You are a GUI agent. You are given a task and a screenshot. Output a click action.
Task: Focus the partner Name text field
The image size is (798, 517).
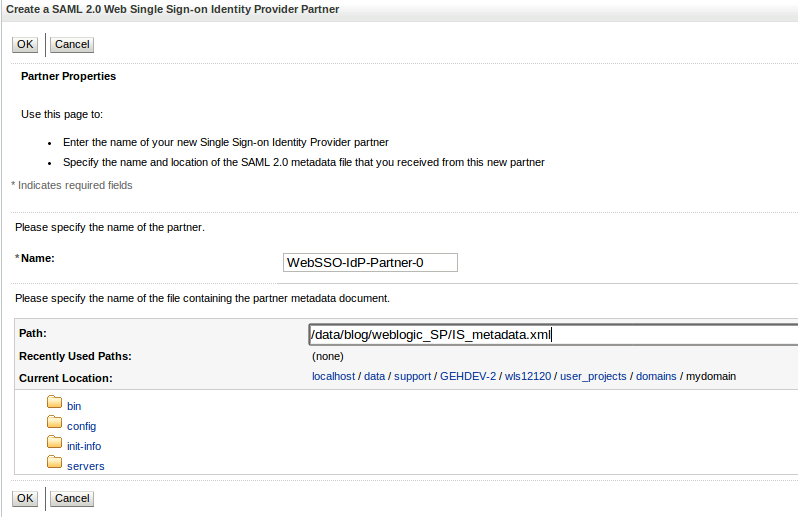click(x=370, y=263)
